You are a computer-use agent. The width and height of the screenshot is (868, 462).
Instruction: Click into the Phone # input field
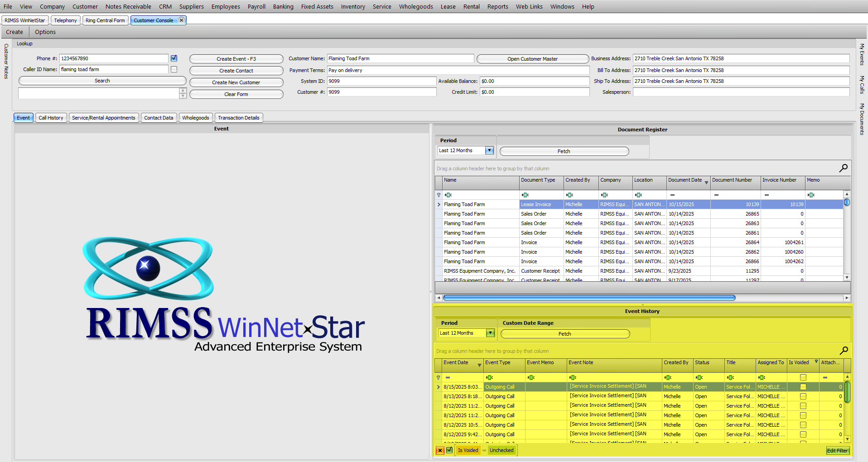pyautogui.click(x=114, y=58)
